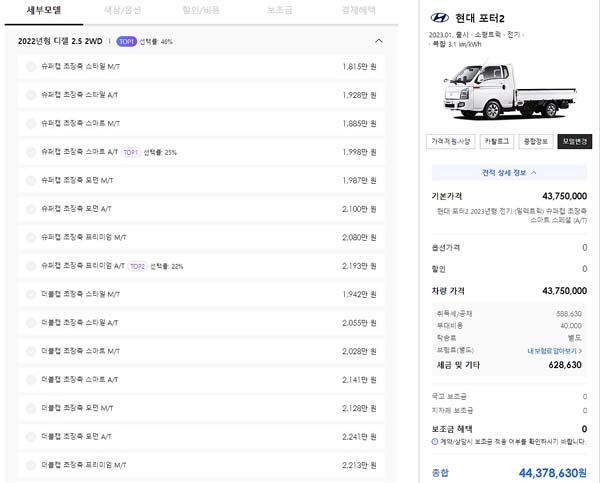
Task: Click the 2022년형 디젤 2.5 2WD heading
Action: tap(60, 41)
